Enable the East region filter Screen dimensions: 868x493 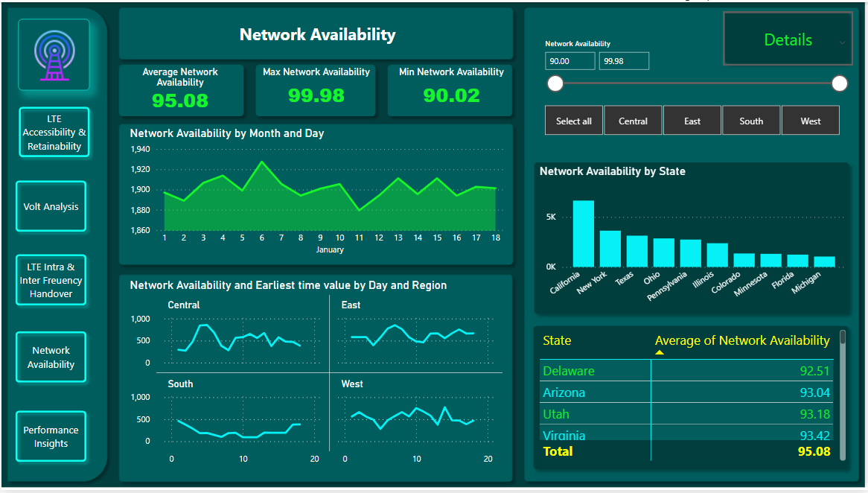pos(692,120)
